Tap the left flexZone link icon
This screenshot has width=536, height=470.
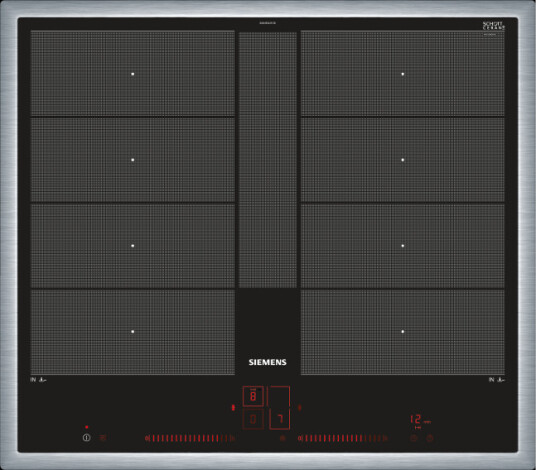[x=233, y=407]
